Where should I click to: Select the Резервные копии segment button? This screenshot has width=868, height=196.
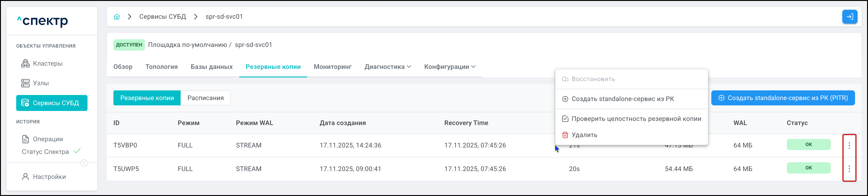147,98
